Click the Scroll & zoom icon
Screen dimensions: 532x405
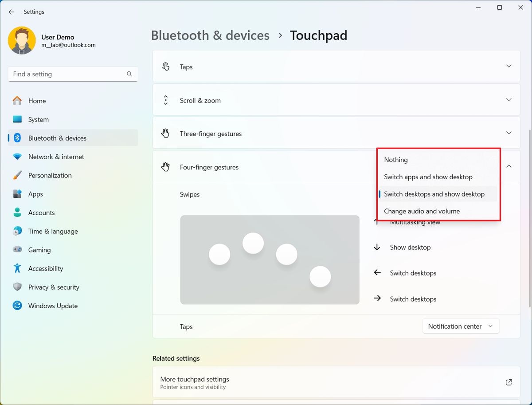click(166, 100)
